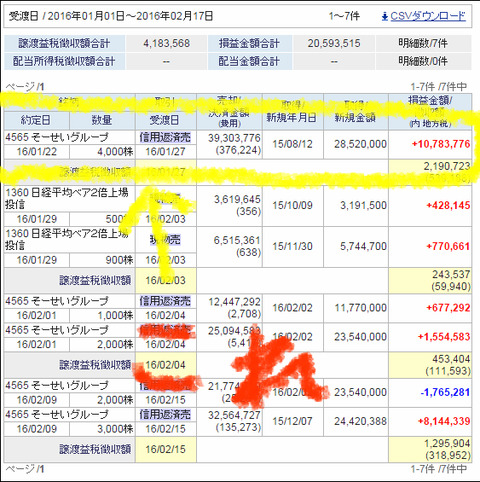The image size is (480, 482).
Task: Click the acquisition amount 11,770,000
Action: tap(360, 308)
